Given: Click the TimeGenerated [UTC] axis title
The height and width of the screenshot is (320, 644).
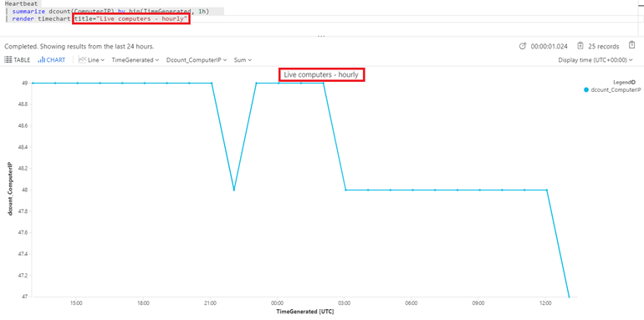Looking at the screenshot, I should [304, 312].
